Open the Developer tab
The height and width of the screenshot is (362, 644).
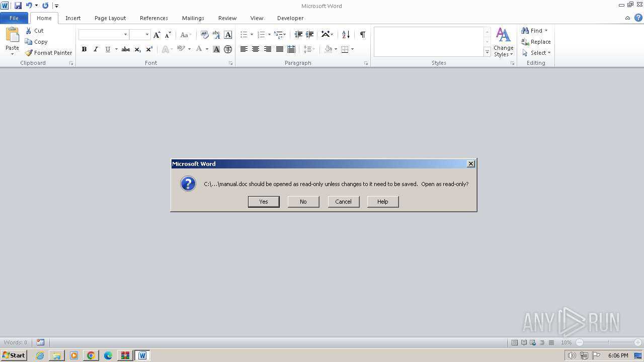point(290,18)
